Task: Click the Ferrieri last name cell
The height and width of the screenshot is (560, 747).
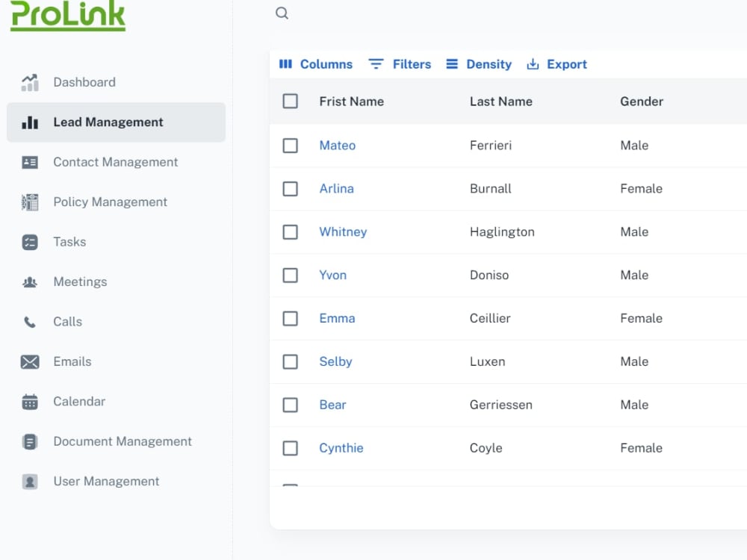Action: (x=490, y=146)
